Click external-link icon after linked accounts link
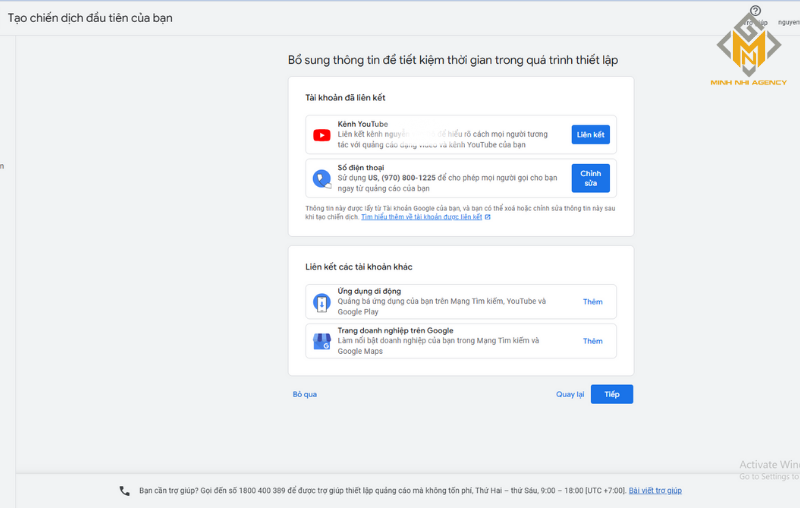Screen dimensions: 800x508 pos(488,217)
